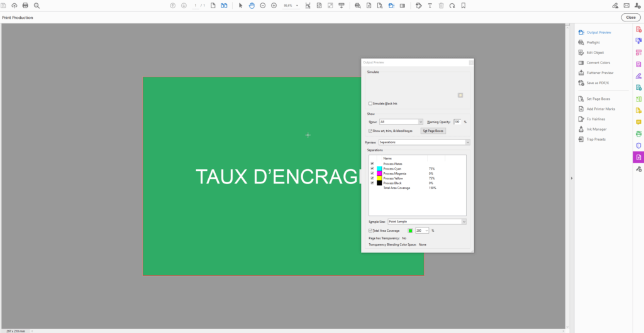Click Total Area Coverage 150% value
Image resolution: width=644 pixels, height=333 pixels.
point(433,188)
